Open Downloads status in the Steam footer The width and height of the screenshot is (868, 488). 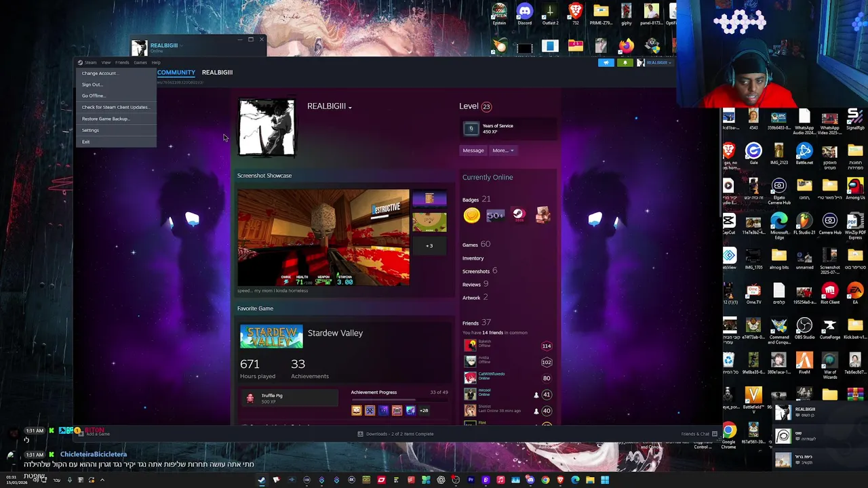click(x=396, y=434)
